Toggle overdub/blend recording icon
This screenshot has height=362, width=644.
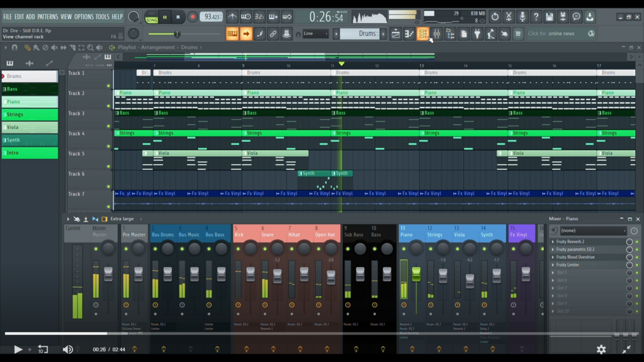[x=273, y=17]
